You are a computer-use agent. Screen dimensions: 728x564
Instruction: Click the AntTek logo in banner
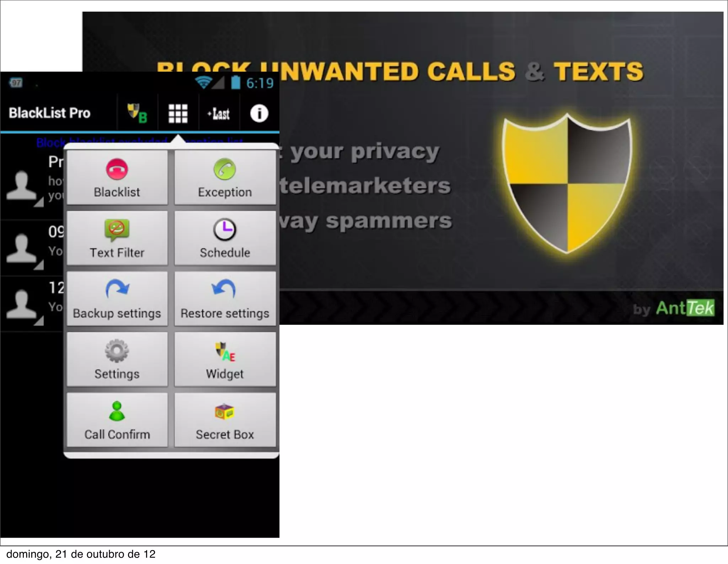tap(684, 308)
